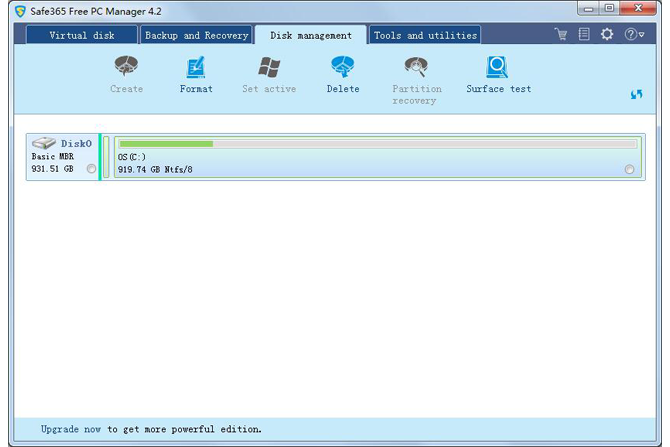Viewport: 670px width, 447px height.
Task: Go to the Tools and utilities tab
Action: tap(425, 36)
